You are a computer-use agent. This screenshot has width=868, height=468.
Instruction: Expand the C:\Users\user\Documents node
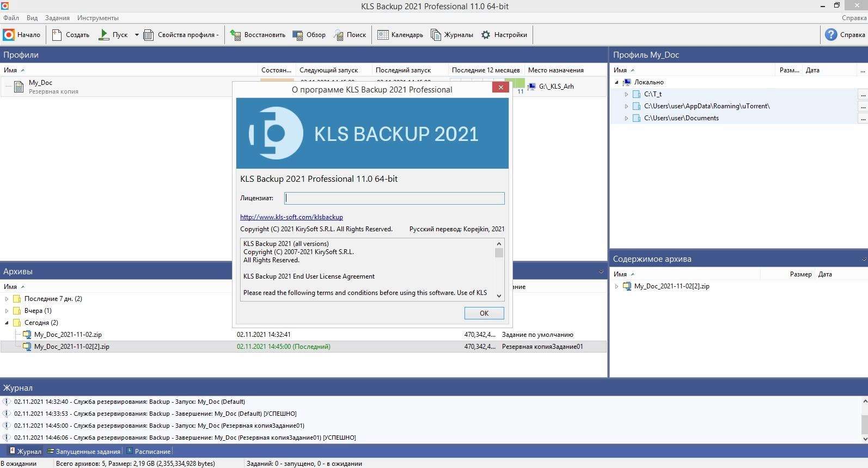point(626,118)
